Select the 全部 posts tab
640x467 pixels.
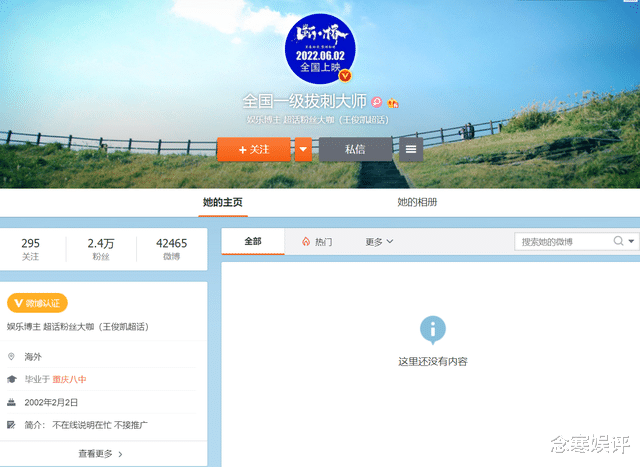coord(253,241)
